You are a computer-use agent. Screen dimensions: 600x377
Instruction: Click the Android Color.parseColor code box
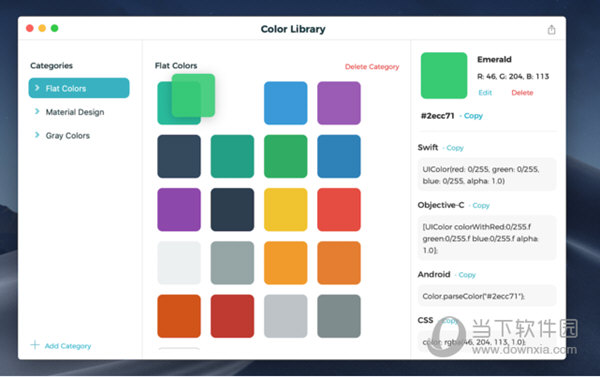487,296
